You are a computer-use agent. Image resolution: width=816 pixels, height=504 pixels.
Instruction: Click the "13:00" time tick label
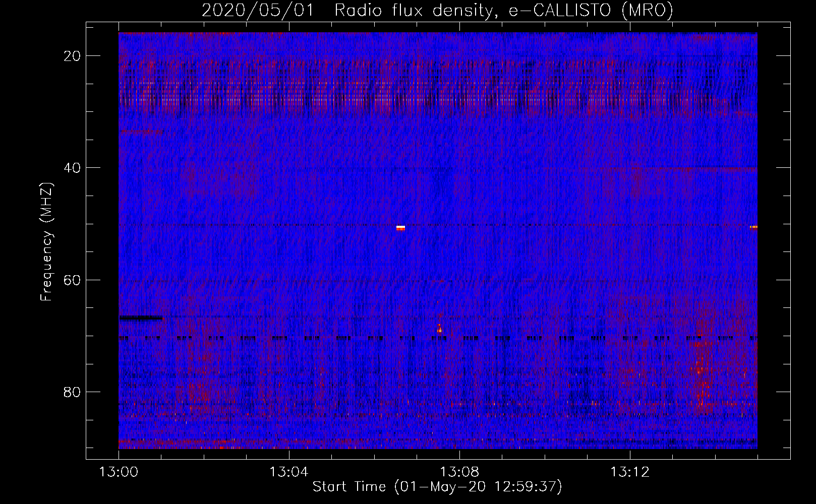click(119, 472)
